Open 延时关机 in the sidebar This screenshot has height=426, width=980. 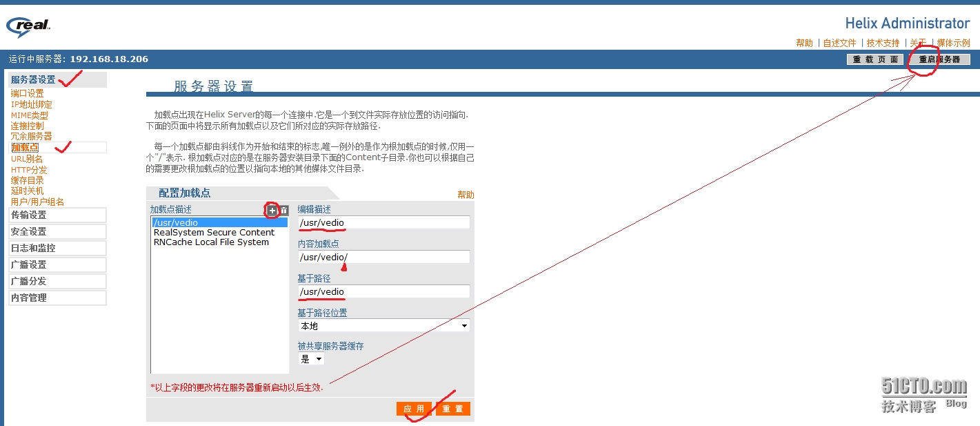(27, 191)
